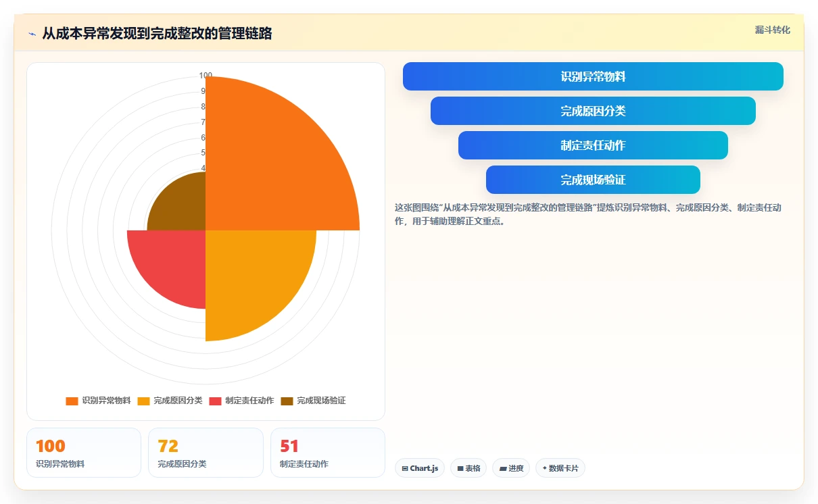This screenshot has height=504, width=818.
Task: Open the stat card showing 51
Action: pyautogui.click(x=328, y=453)
